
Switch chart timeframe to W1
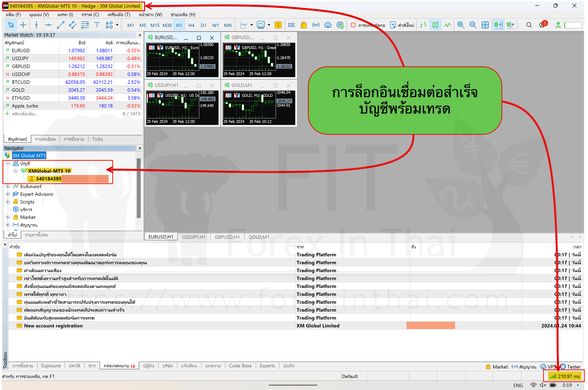point(216,25)
